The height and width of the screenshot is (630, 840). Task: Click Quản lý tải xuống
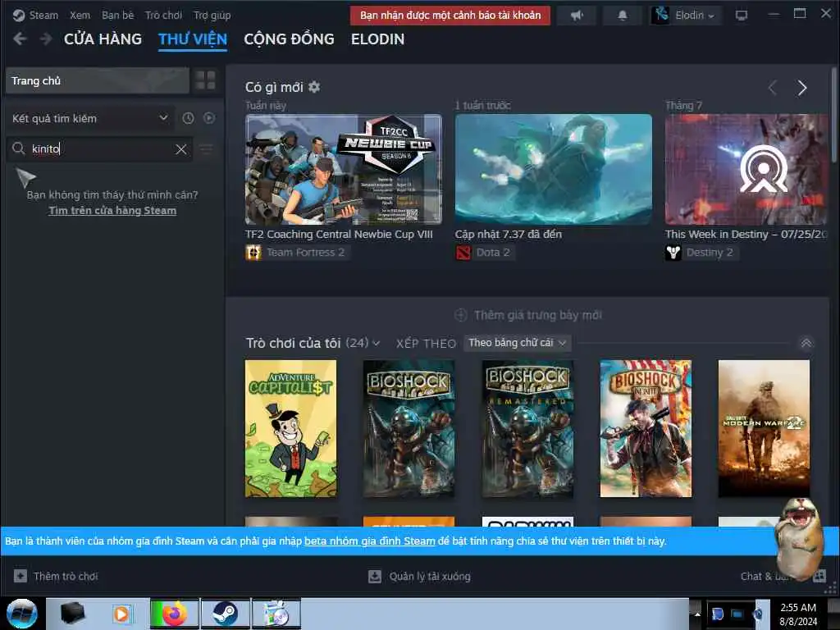(x=430, y=577)
